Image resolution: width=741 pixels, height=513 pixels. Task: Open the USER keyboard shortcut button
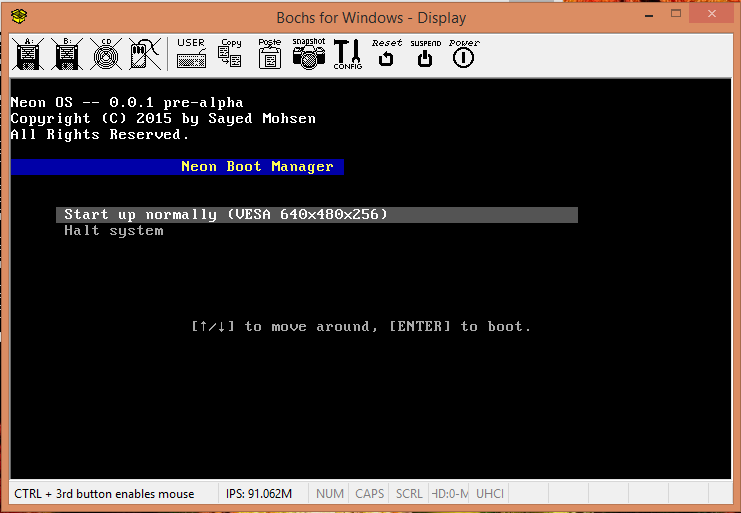[x=191, y=54]
